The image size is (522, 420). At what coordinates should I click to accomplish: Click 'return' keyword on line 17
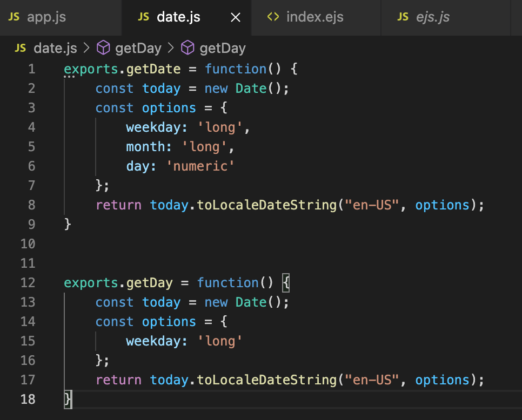pos(118,380)
